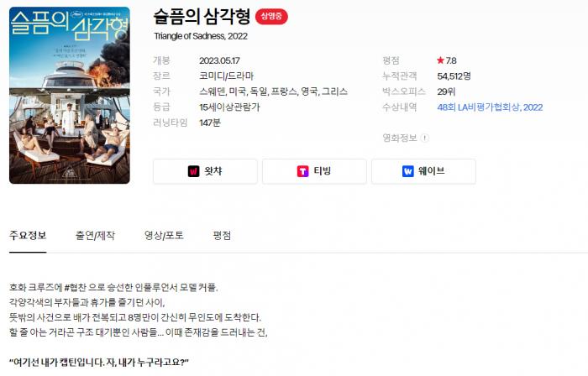
Task: Open the 48회 LA비평가협회상 award link
Action: [490, 107]
